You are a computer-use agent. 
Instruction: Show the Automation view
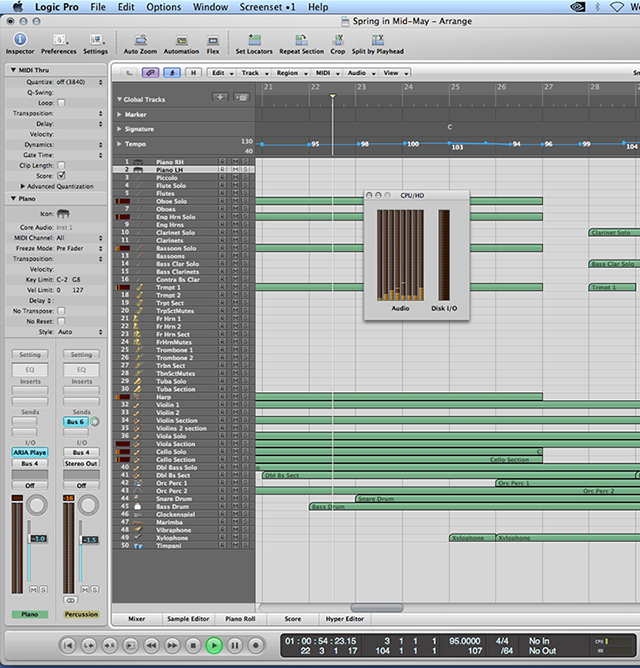coord(182,43)
